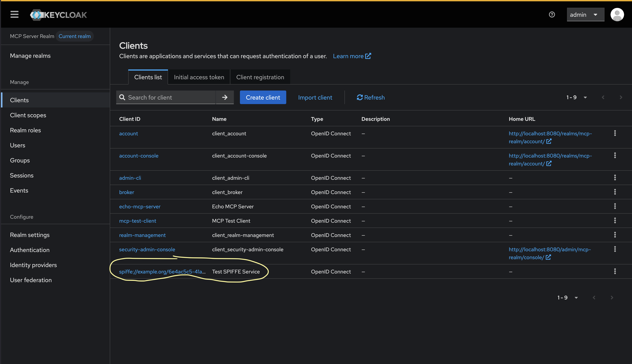The width and height of the screenshot is (632, 364).
Task: Open Sessions in sidebar
Action: pos(55,175)
